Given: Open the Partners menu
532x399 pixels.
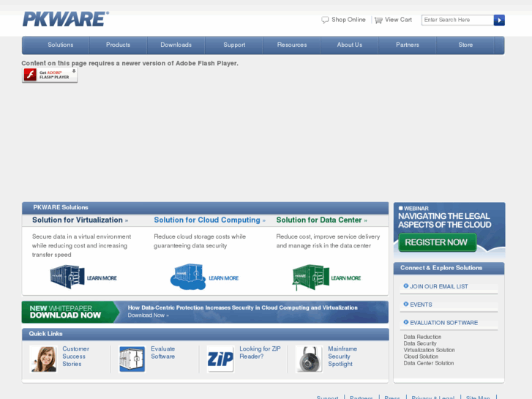Looking at the screenshot, I should (408, 45).
